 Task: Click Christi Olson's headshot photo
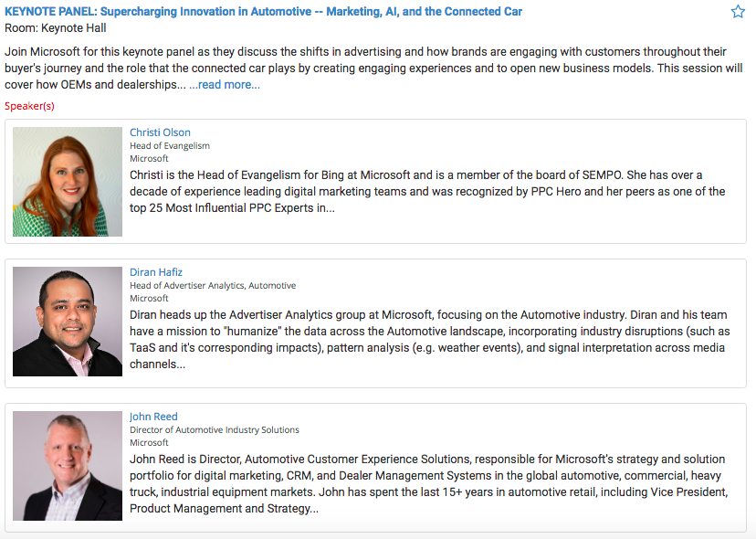coord(68,182)
